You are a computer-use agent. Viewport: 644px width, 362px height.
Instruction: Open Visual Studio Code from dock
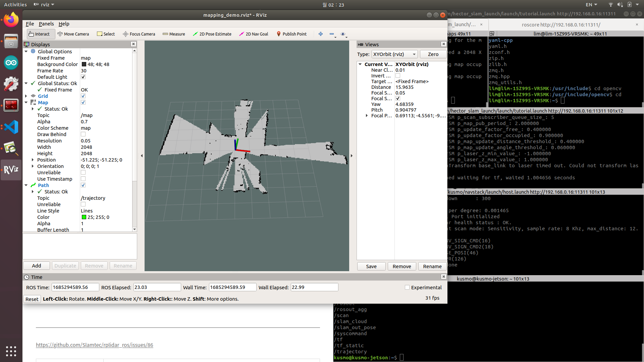11,127
